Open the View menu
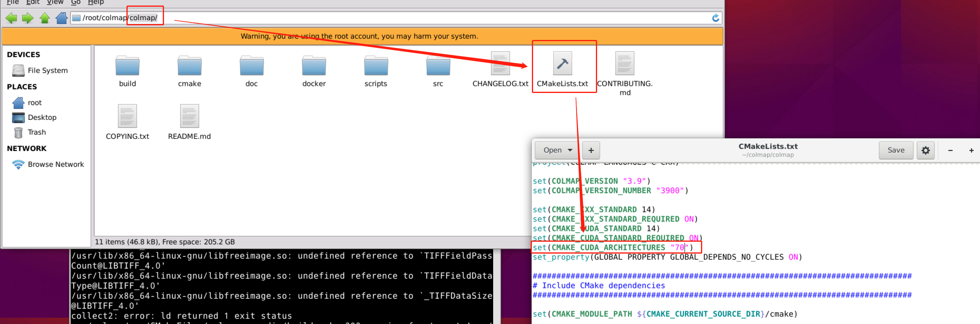Image resolution: width=980 pixels, height=324 pixels. pyautogui.click(x=55, y=2)
